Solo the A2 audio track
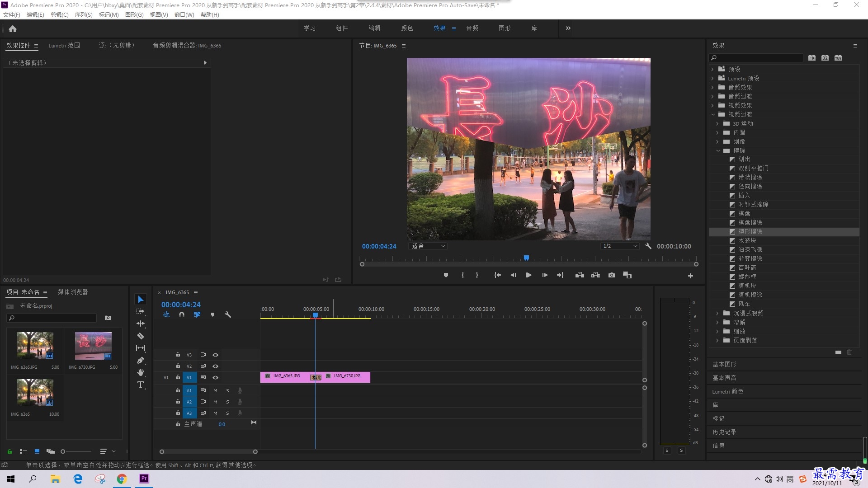The image size is (868, 488). click(227, 402)
